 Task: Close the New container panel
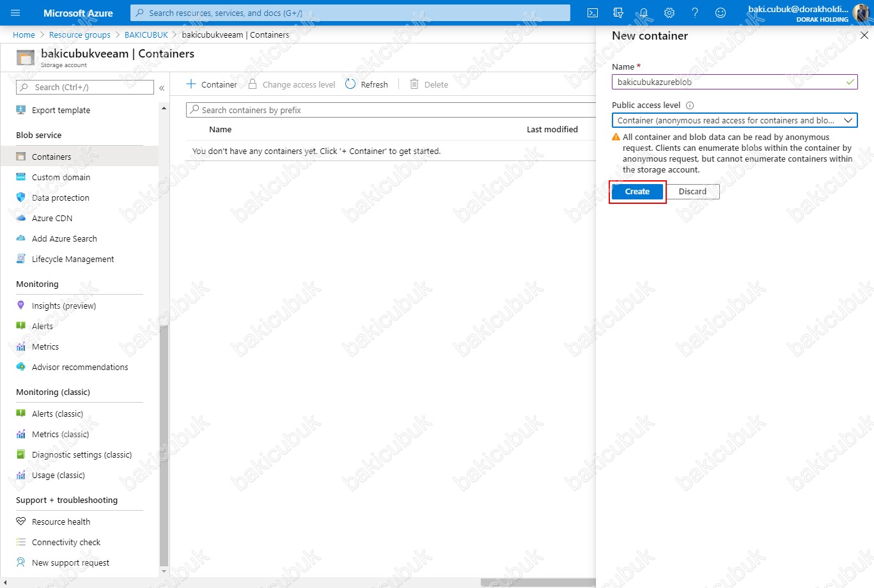[864, 36]
